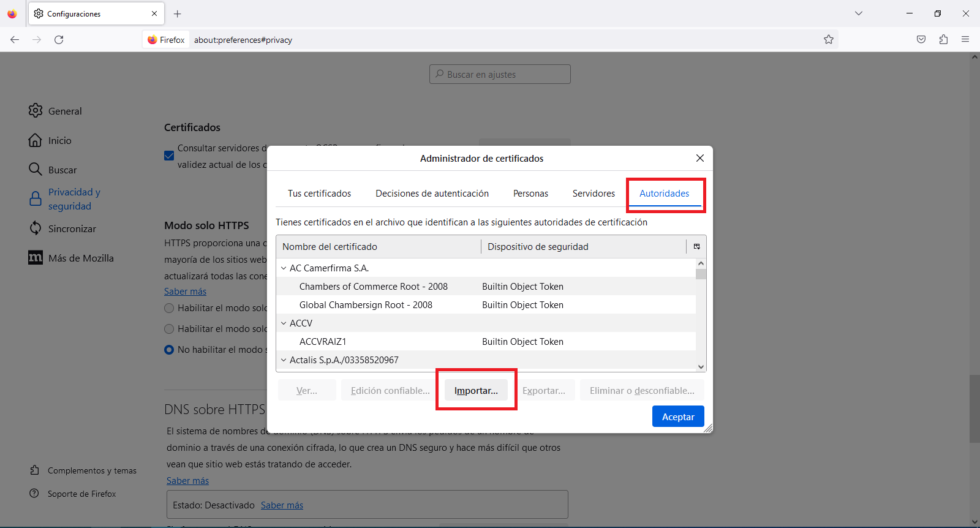Viewport: 980px width, 528px height.
Task: Switch to the Personas tab
Action: tap(530, 194)
